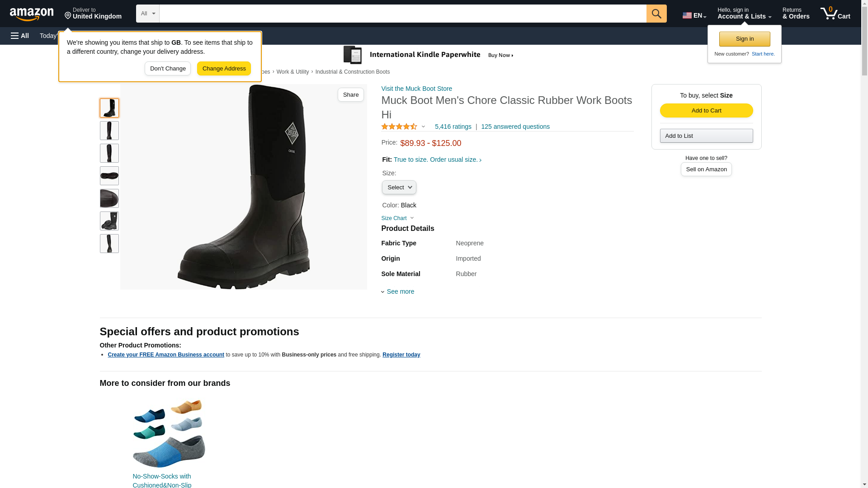
Task: Expand the search category All dropdown
Action: point(147,14)
